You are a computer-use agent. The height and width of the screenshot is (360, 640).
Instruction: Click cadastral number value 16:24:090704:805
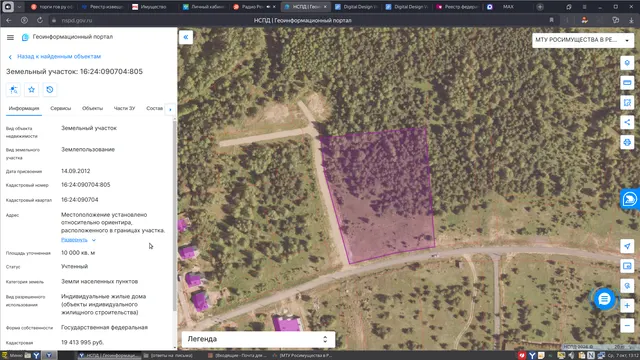pos(86,185)
